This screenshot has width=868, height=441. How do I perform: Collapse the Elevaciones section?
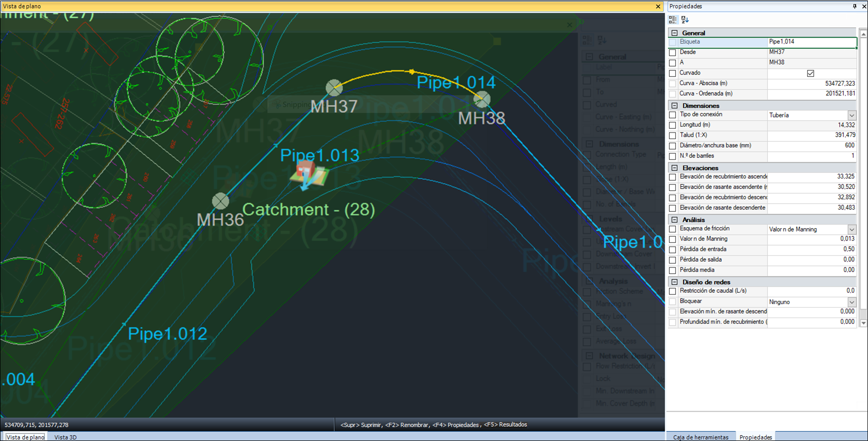675,168
